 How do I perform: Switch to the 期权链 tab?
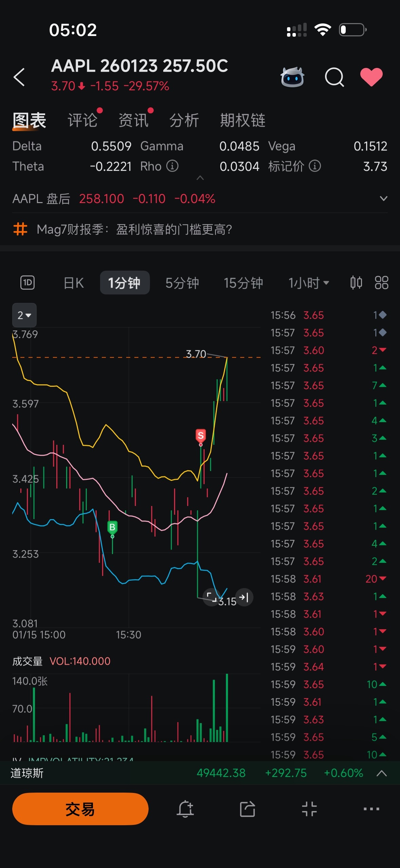[x=243, y=121]
